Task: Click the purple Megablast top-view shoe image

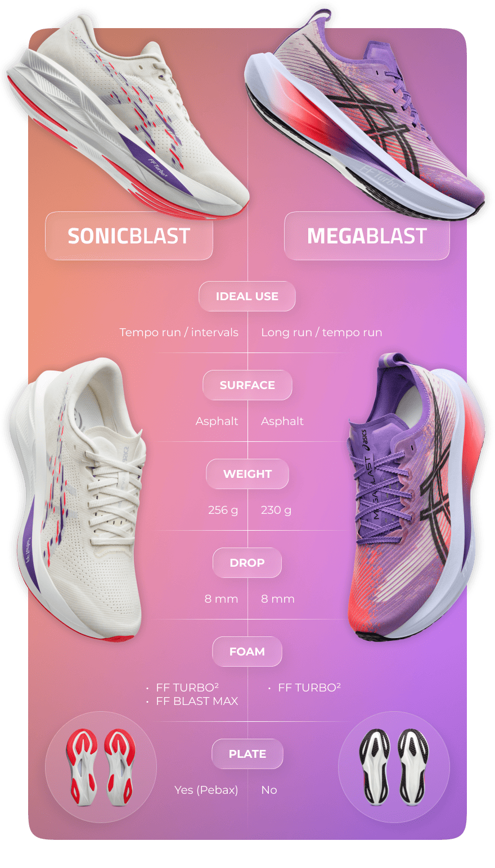Action: click(x=416, y=498)
